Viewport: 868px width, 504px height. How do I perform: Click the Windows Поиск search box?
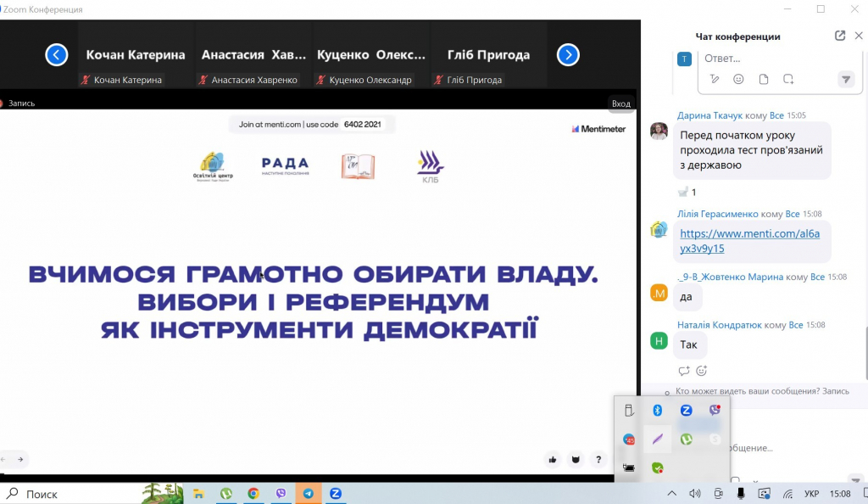pos(92,494)
